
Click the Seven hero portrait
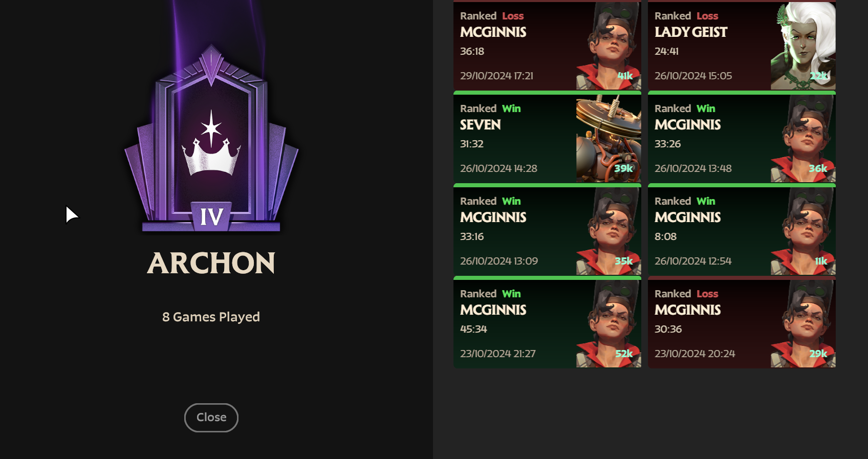pos(609,139)
